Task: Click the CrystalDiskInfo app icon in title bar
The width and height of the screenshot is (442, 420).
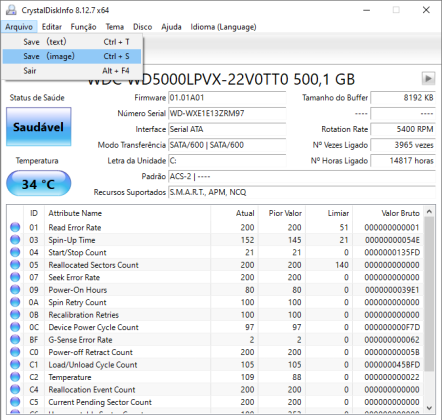Action: click(11, 10)
